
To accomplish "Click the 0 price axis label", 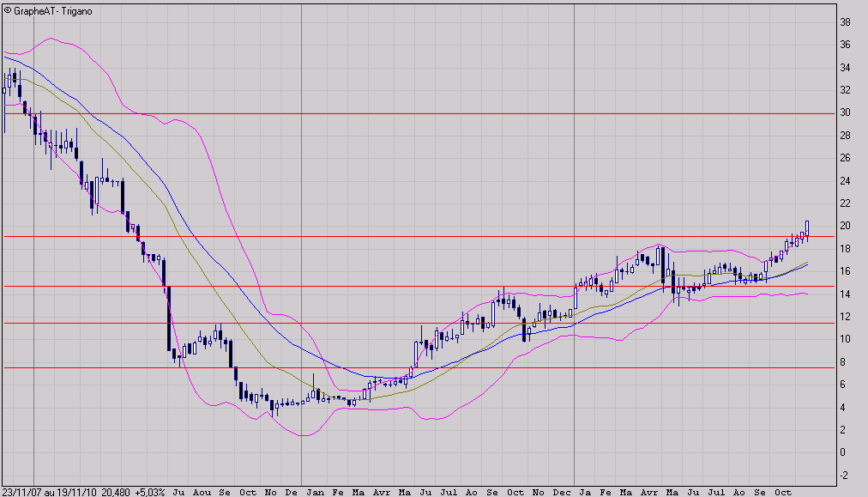I will click(842, 452).
